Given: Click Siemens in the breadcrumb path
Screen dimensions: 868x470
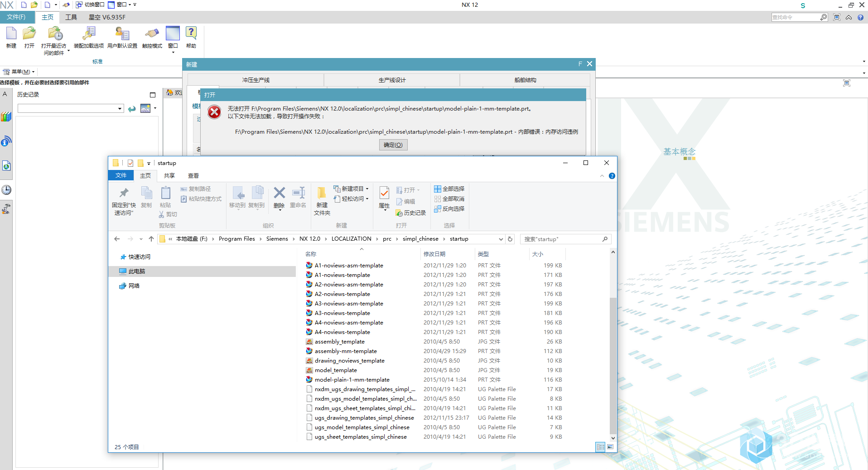Looking at the screenshot, I should (277, 239).
